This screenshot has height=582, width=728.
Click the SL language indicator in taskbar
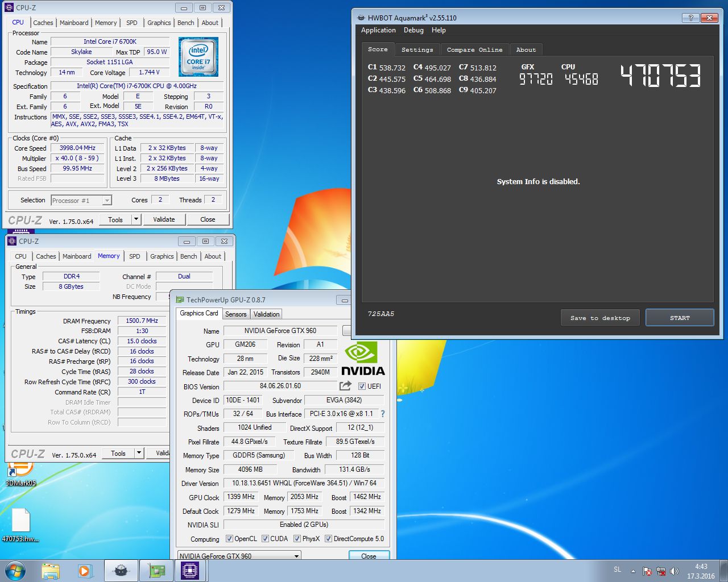[x=618, y=569]
